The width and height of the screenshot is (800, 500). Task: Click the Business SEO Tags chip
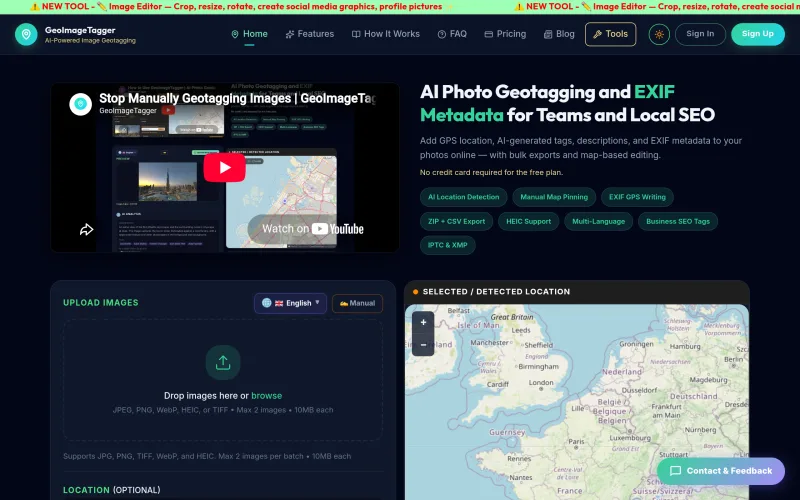pos(678,221)
